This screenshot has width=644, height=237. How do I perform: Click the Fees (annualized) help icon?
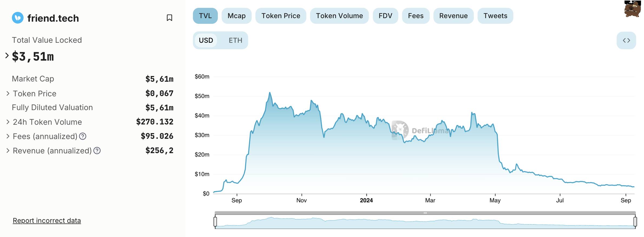click(83, 136)
